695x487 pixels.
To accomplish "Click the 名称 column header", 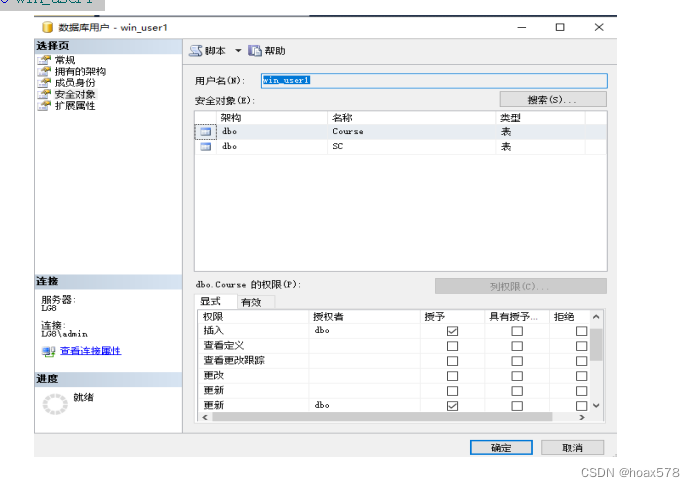I will [x=412, y=118].
